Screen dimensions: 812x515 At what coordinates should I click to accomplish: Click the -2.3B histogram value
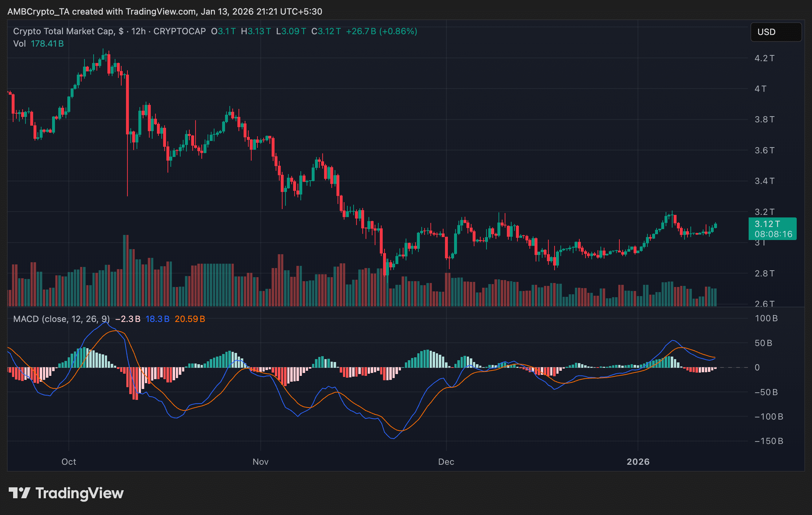point(127,319)
